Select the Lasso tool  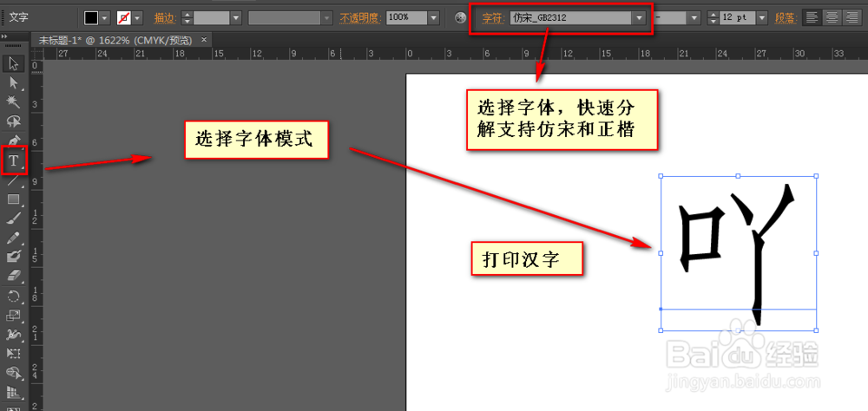click(14, 121)
